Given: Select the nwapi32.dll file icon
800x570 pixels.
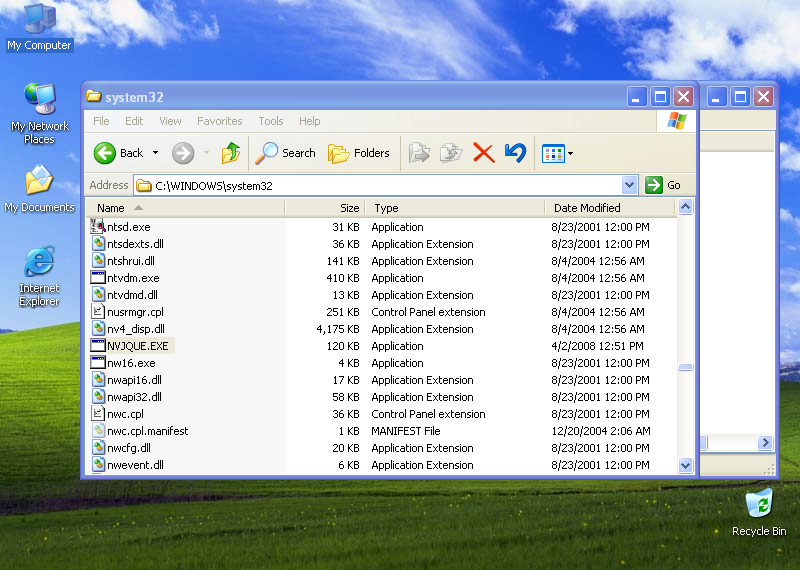Looking at the screenshot, I should (x=98, y=396).
